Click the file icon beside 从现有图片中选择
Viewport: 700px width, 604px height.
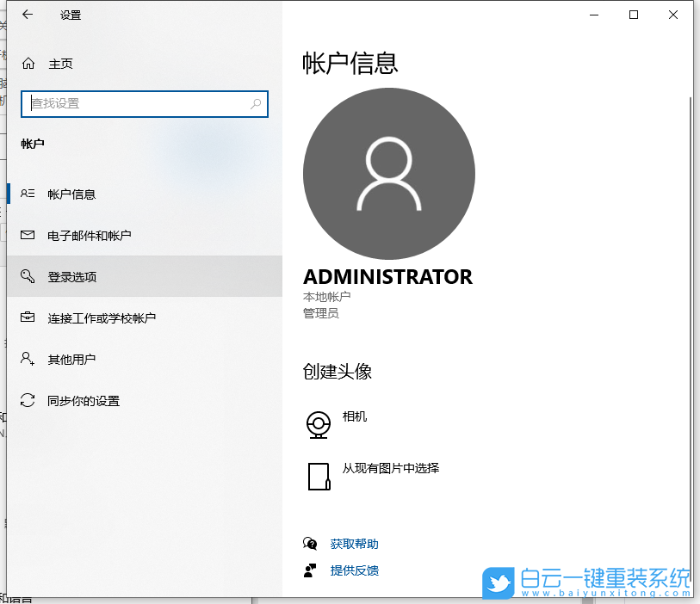coord(319,476)
